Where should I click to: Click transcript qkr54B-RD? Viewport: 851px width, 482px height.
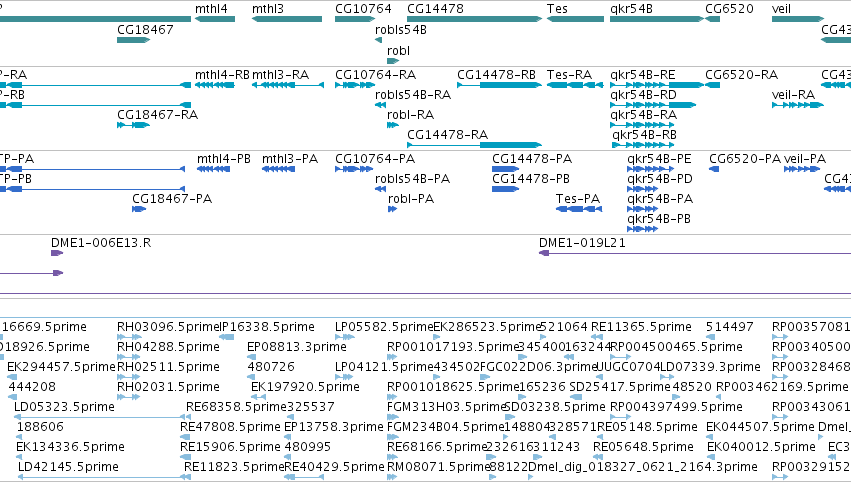pyautogui.click(x=643, y=95)
